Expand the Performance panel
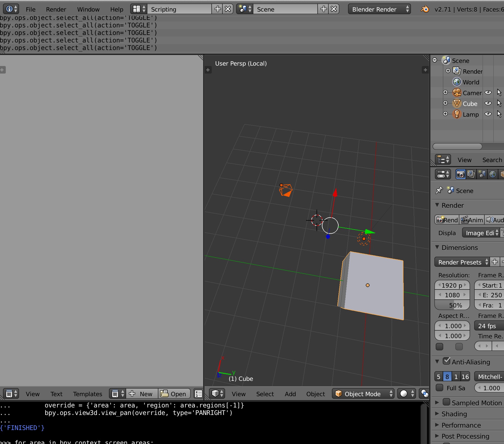The image size is (504, 444). coord(437,425)
